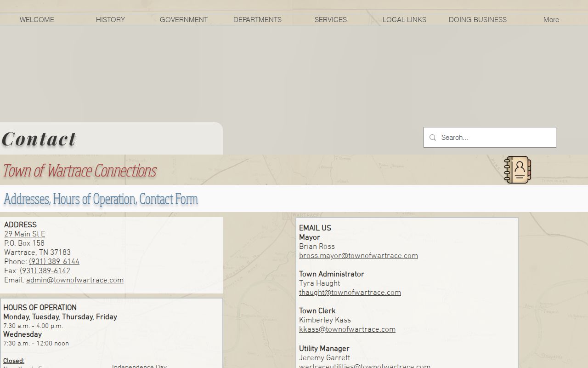This screenshot has height=368, width=588.
Task: Open the GOVERNMENT menu item
Action: click(184, 19)
